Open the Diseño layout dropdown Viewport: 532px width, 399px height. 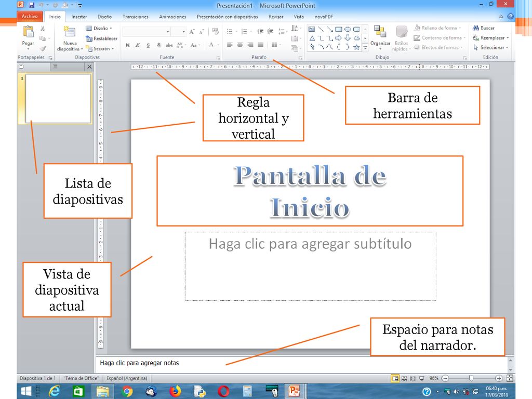(99, 28)
